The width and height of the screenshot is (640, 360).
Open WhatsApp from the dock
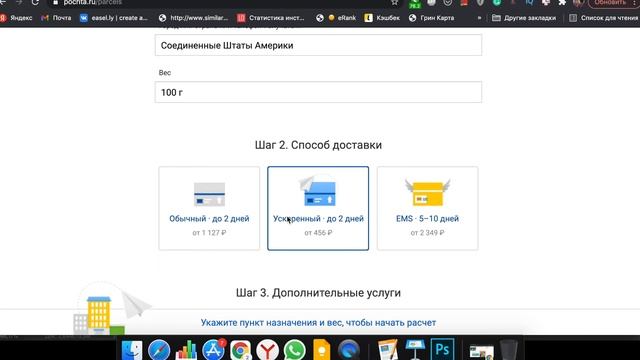294,350
